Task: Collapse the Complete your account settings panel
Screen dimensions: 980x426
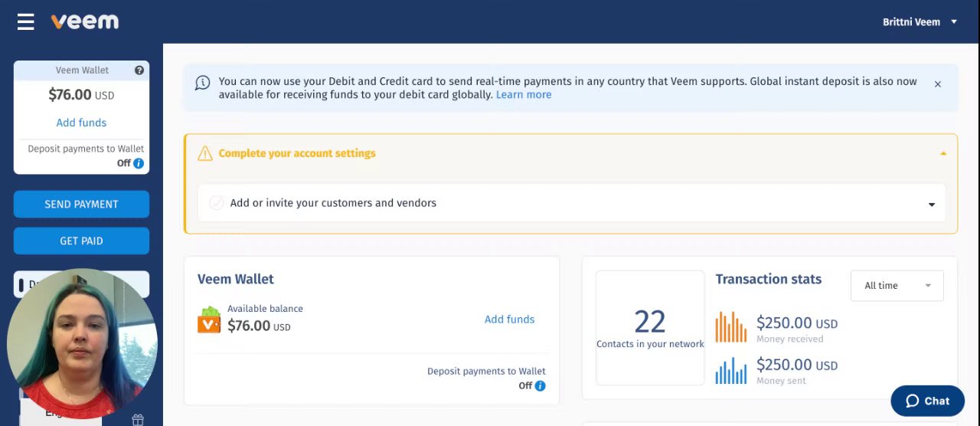Action: [x=942, y=154]
